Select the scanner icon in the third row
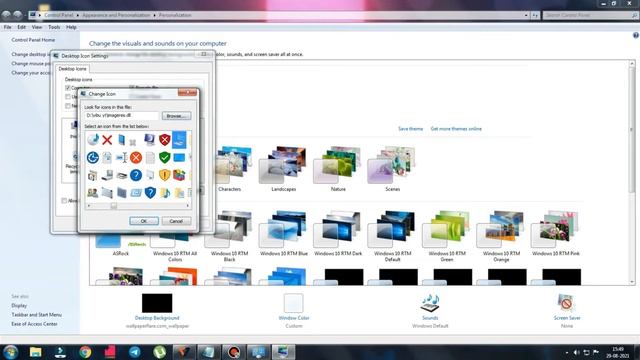Viewport: 640px width, 360px height. point(122,176)
